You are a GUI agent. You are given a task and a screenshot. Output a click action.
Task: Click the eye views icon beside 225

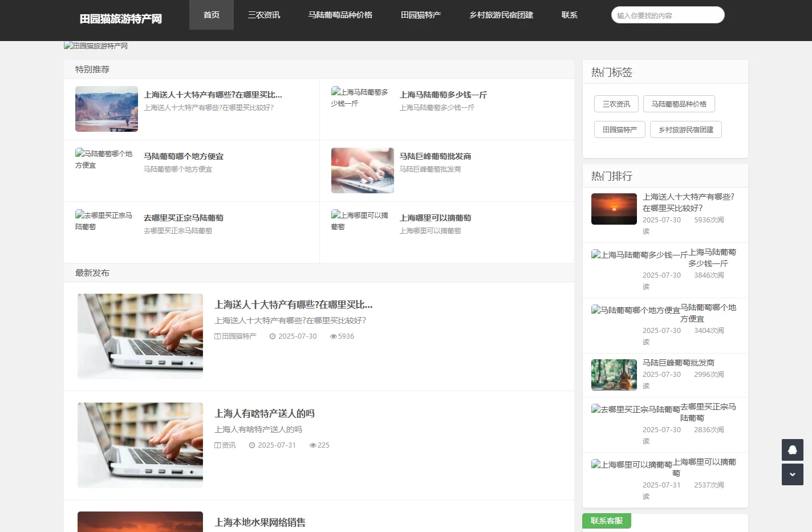pos(312,445)
